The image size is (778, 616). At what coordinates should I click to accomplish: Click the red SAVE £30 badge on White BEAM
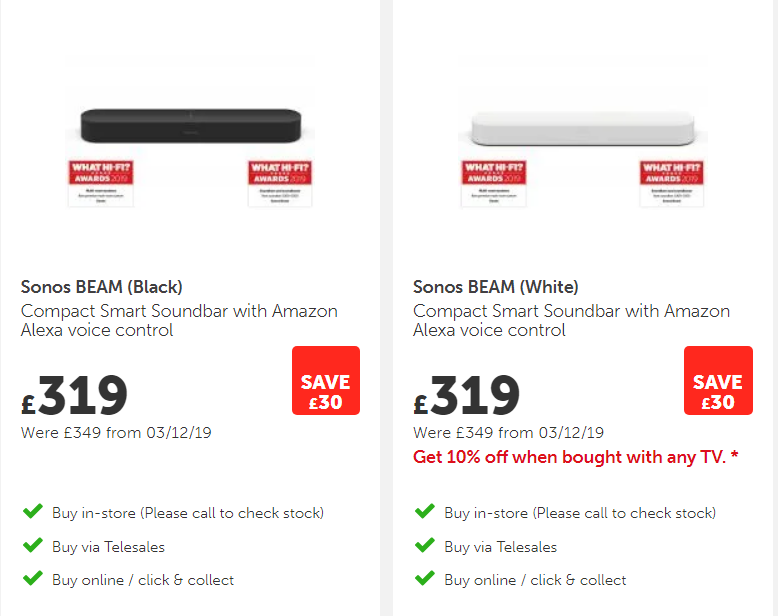click(x=718, y=381)
